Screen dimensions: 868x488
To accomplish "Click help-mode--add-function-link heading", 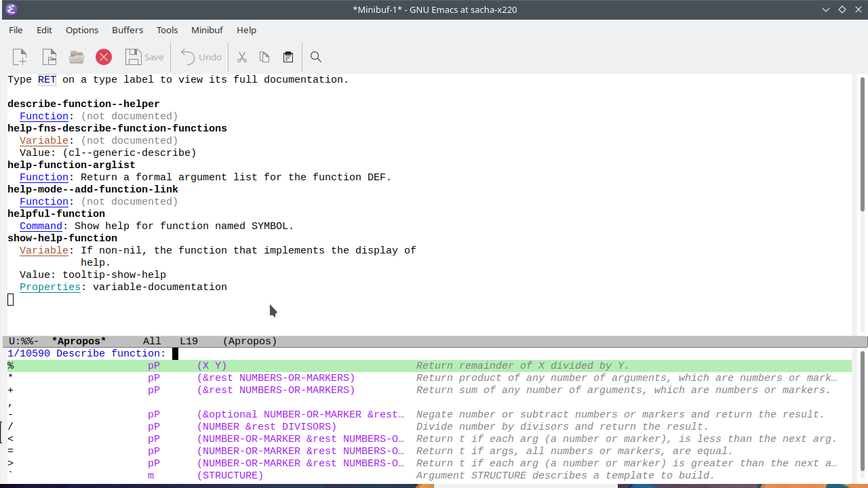I will click(x=93, y=189).
